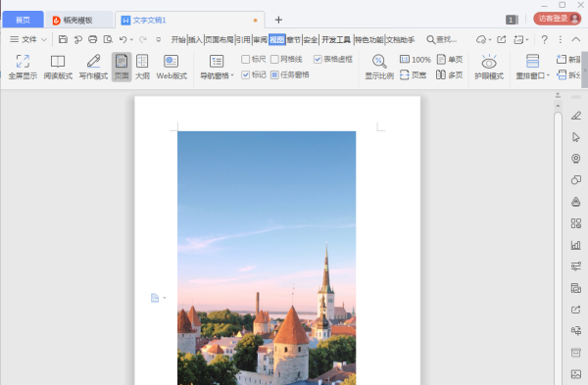
Task: Open the 文件 menu dropdown
Action: tap(28, 39)
